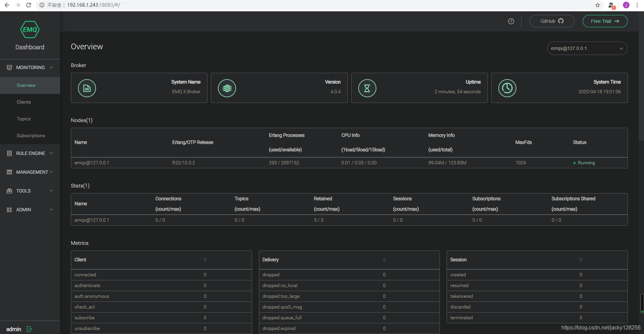Click emqx@127.0.0.1 in Stats table
Screen dimensions: 644x334
[x=92, y=220]
